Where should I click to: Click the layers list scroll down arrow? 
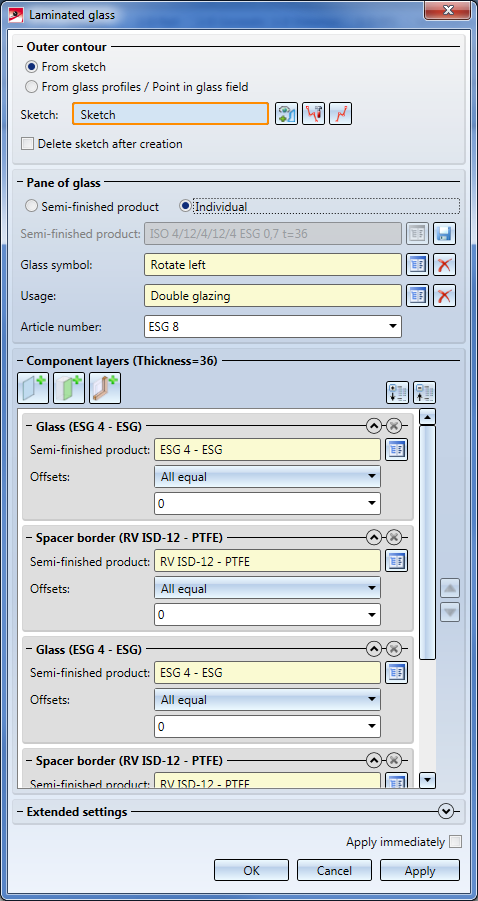click(427, 780)
